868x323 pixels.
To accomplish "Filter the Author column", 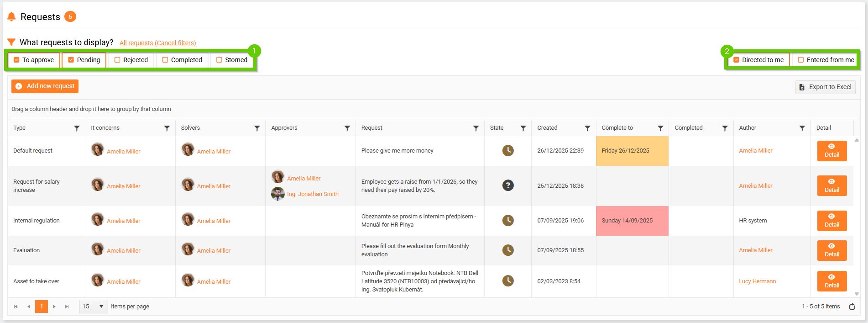I will [x=802, y=128].
